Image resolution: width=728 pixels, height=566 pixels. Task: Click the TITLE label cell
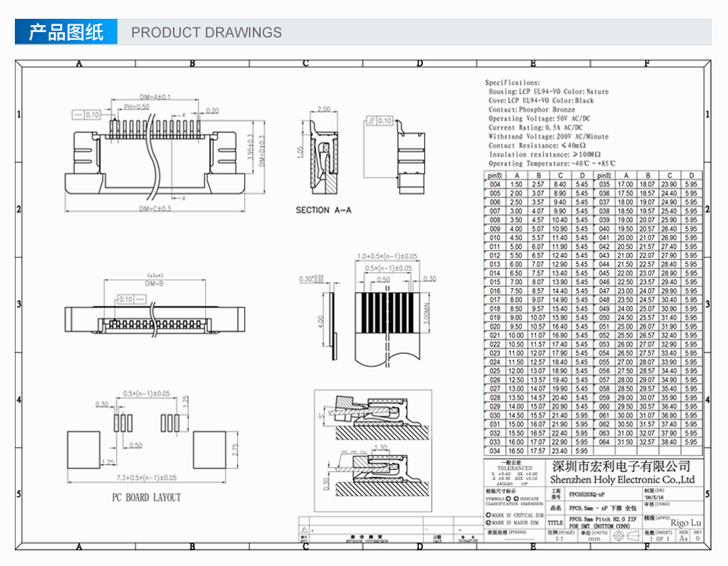[555, 523]
